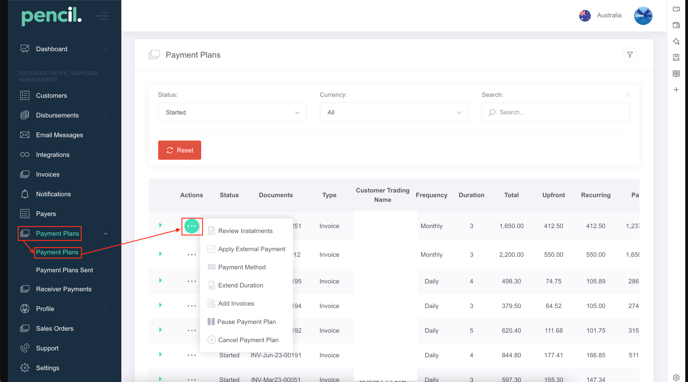Open actions dots for 2,200.00 row
The height and width of the screenshot is (382, 688).
point(192,254)
